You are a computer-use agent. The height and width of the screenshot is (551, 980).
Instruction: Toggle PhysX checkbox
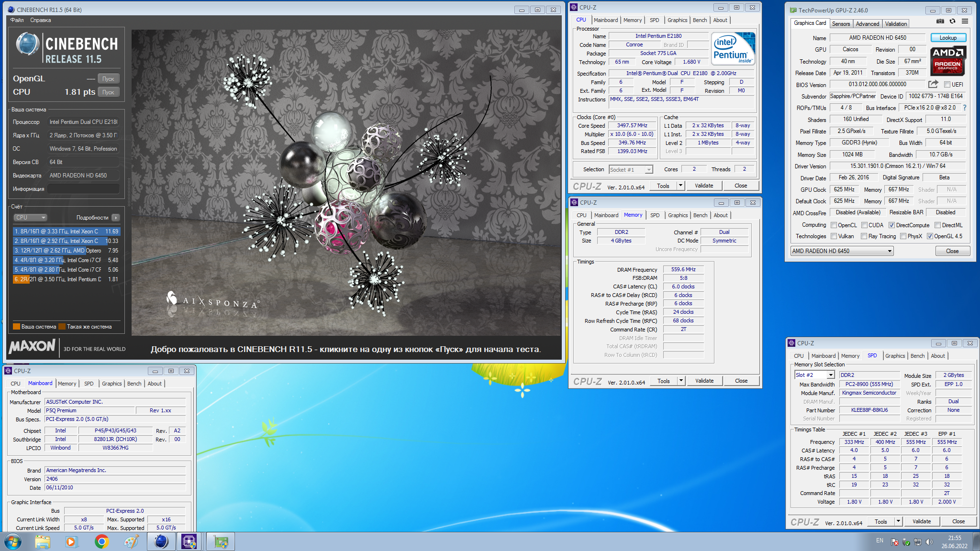pyautogui.click(x=903, y=236)
